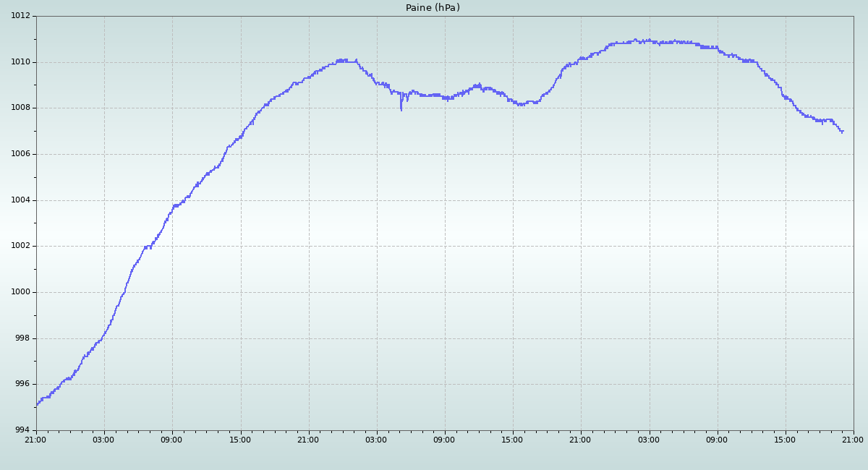Click the 1008 y-axis value

tap(20, 108)
